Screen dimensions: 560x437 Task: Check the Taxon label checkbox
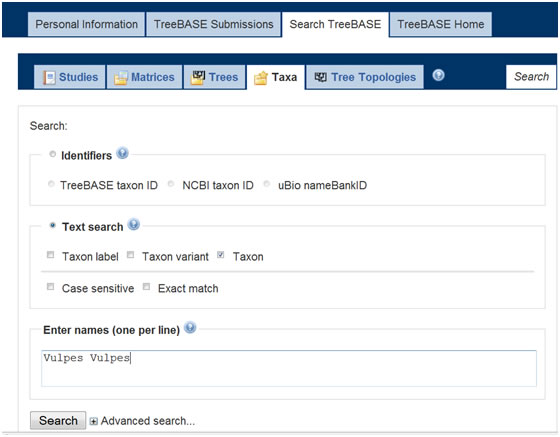(x=50, y=255)
